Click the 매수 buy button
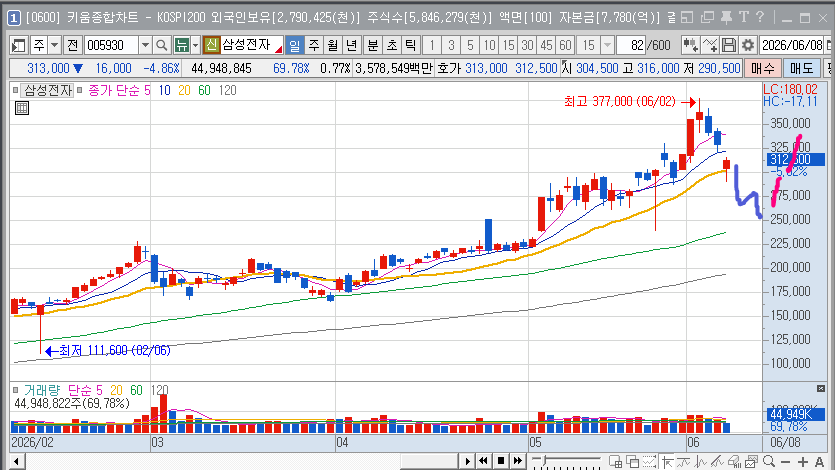This screenshot has height=470, width=835. (x=763, y=68)
